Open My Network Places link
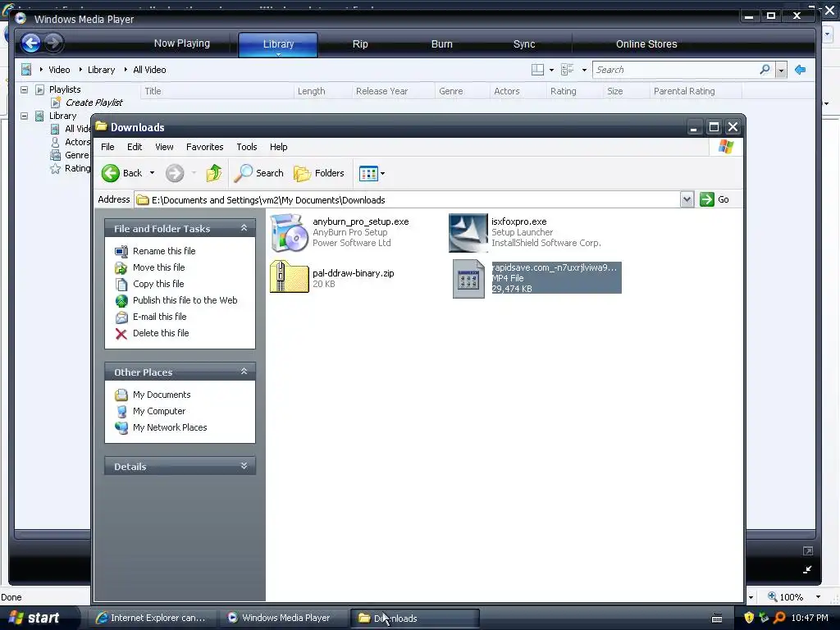The image size is (840, 630). click(x=170, y=427)
